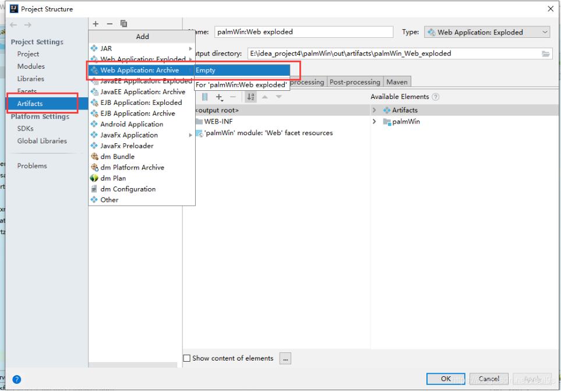Select Web Application: Archive menu item
Viewport: 561px width, 392px height.
pos(142,70)
